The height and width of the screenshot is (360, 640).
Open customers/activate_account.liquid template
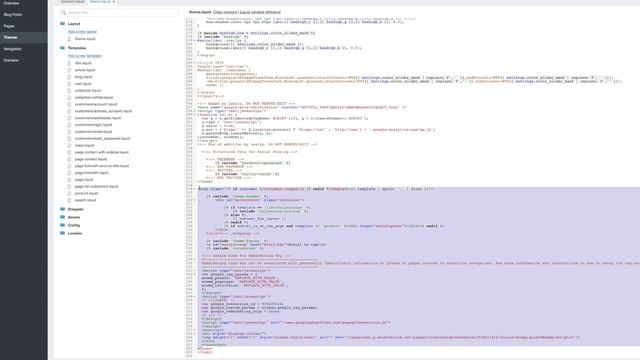(103, 111)
